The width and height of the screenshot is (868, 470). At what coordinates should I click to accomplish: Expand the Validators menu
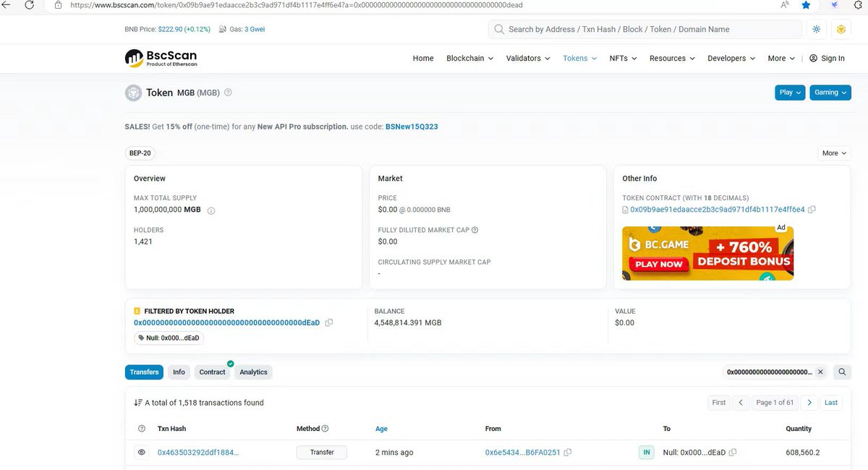[528, 59]
